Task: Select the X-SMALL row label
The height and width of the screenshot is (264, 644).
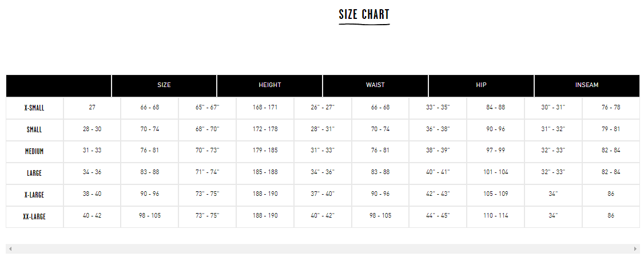Action: tap(34, 108)
